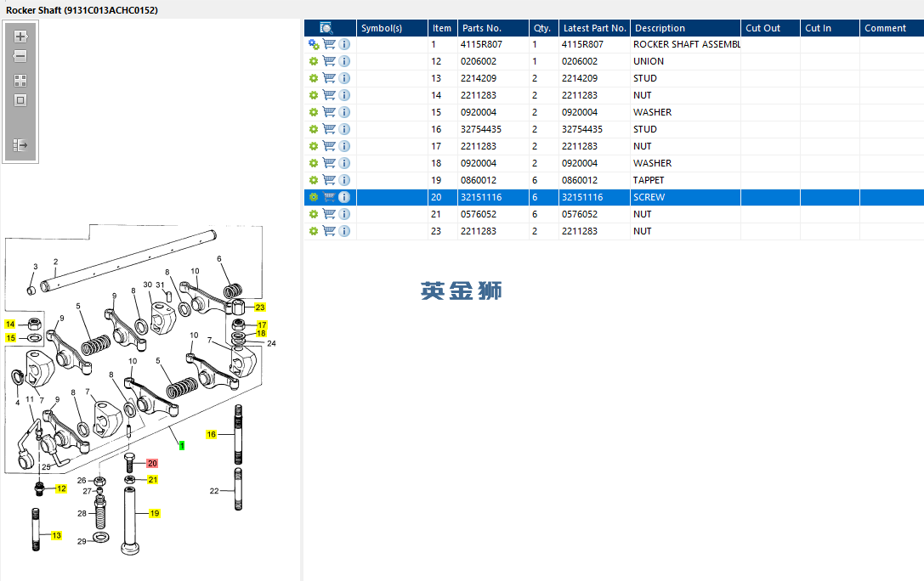Select callout 17 in the diagram
Screen dimensions: 924x581
click(262, 325)
